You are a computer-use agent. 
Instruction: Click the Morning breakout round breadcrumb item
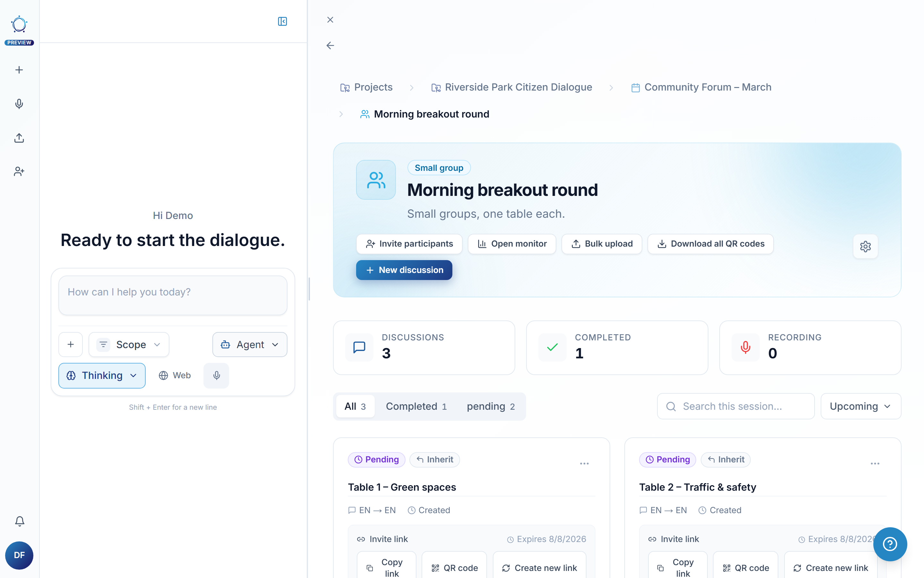pos(424,114)
